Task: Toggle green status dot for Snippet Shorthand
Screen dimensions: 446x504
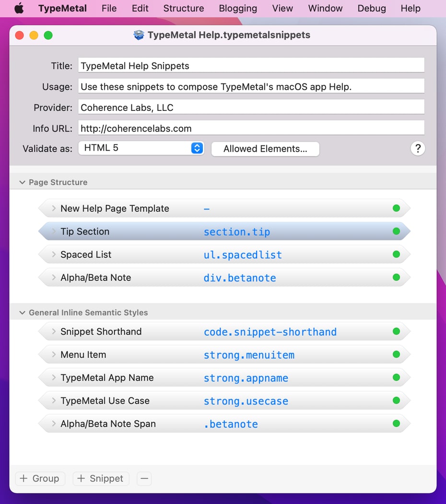Action: [x=396, y=331]
